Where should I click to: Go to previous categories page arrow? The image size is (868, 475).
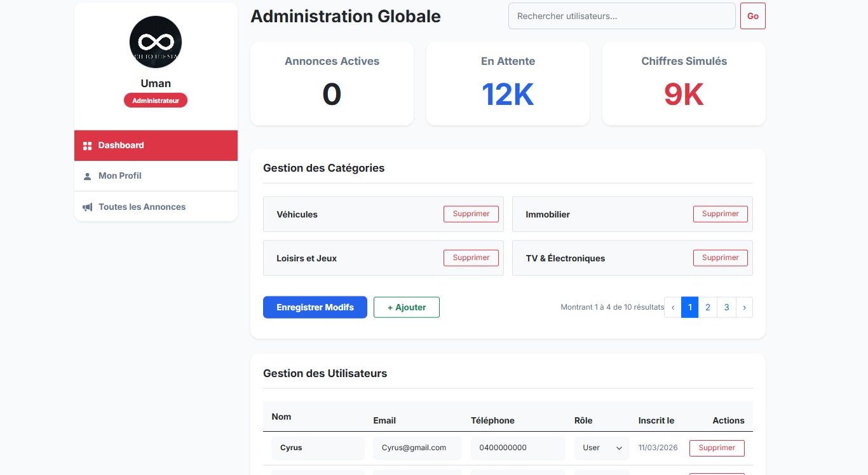tap(672, 307)
